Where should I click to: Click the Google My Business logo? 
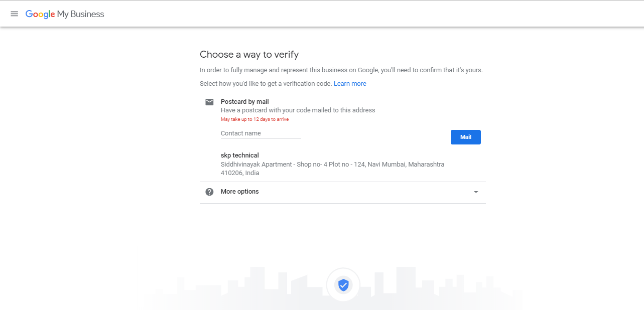65,14
